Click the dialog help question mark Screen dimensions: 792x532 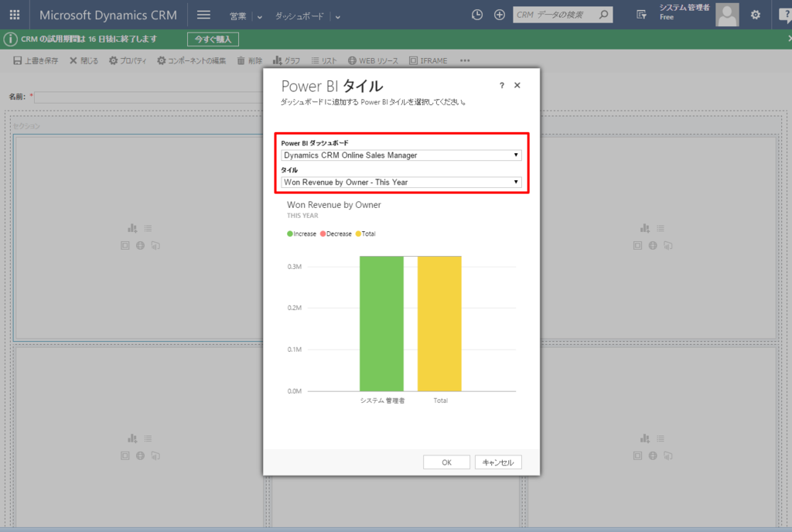tap(501, 85)
